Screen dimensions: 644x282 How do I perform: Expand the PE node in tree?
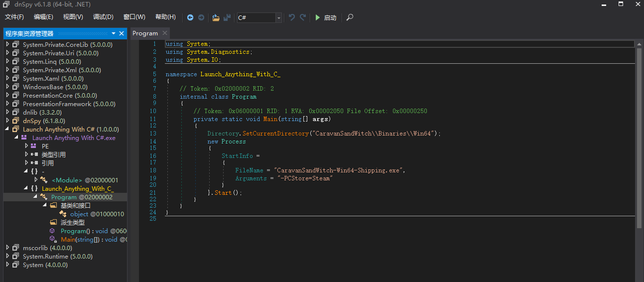tap(26, 146)
